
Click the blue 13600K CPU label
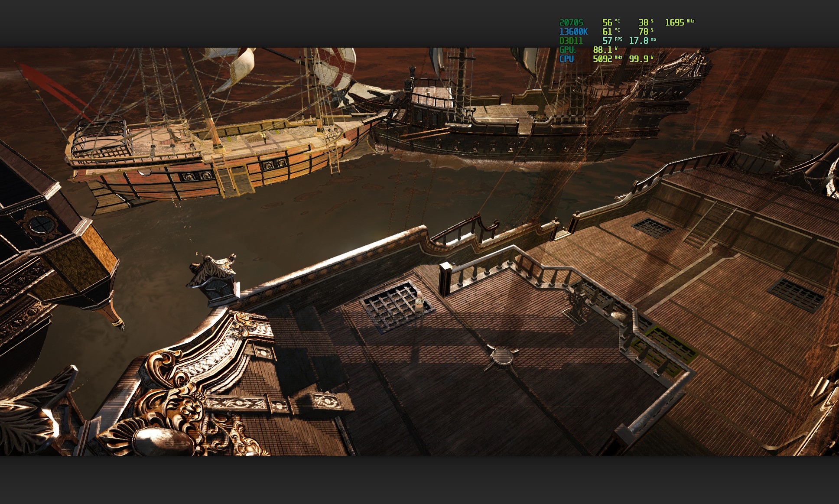(573, 32)
